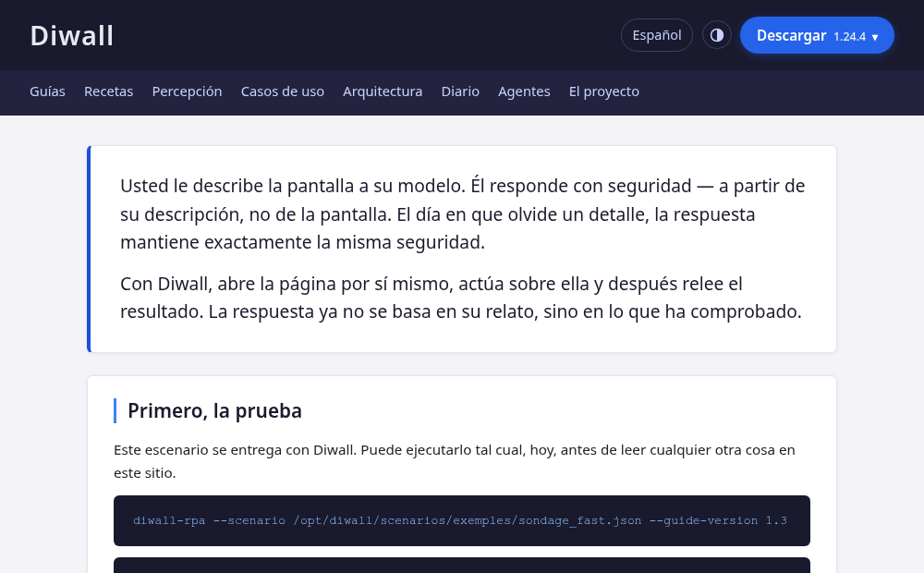The width and height of the screenshot is (924, 573).
Task: Select El proyecto in the navigation
Action: tap(604, 91)
